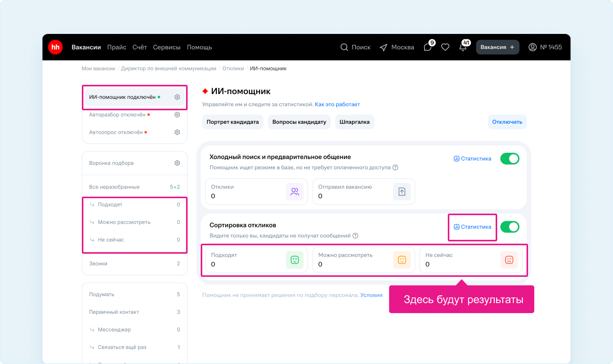Screen dimensions: 613x364
Task: Click gear icon next to Воронка подбора
Action: coord(177,163)
